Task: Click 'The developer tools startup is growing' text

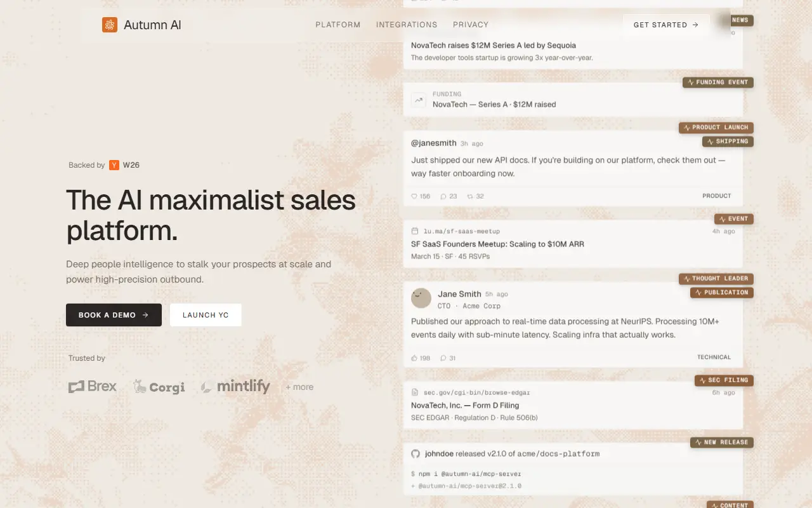Action: (502, 58)
